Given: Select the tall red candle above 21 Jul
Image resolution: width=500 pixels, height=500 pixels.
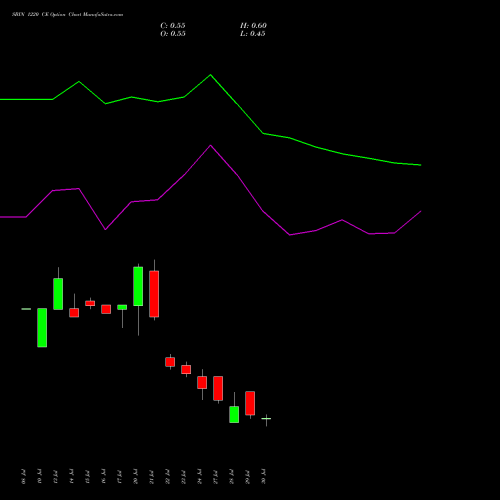Looking at the screenshot, I should [154, 294].
